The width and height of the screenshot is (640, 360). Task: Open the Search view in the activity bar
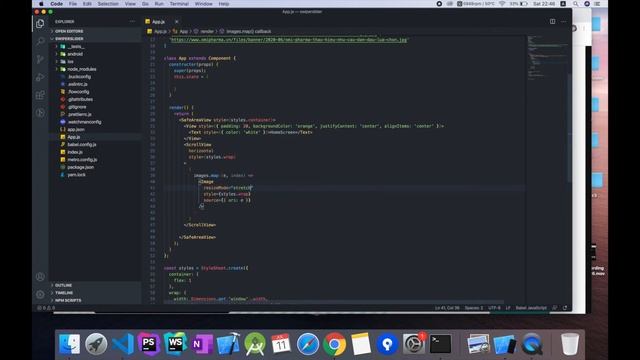40,41
